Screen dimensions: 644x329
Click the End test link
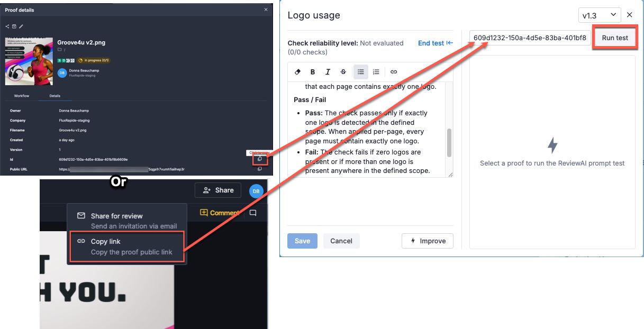coord(435,43)
